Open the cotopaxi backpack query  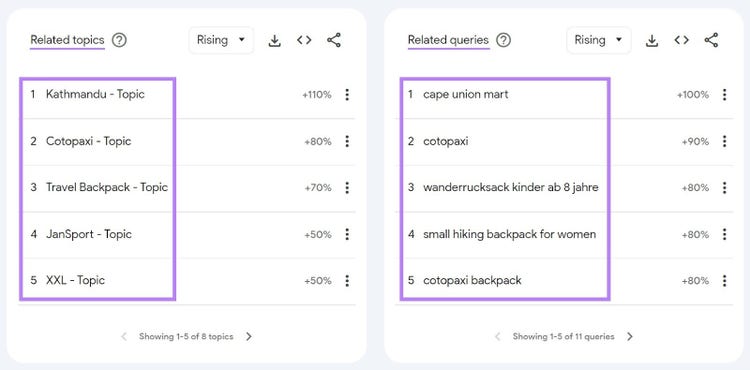[x=564, y=281]
